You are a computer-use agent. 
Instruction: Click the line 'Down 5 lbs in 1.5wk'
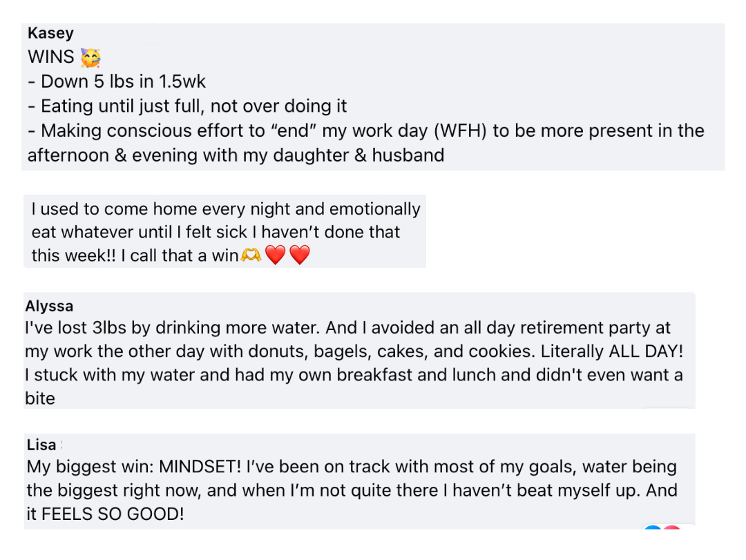pos(117,82)
